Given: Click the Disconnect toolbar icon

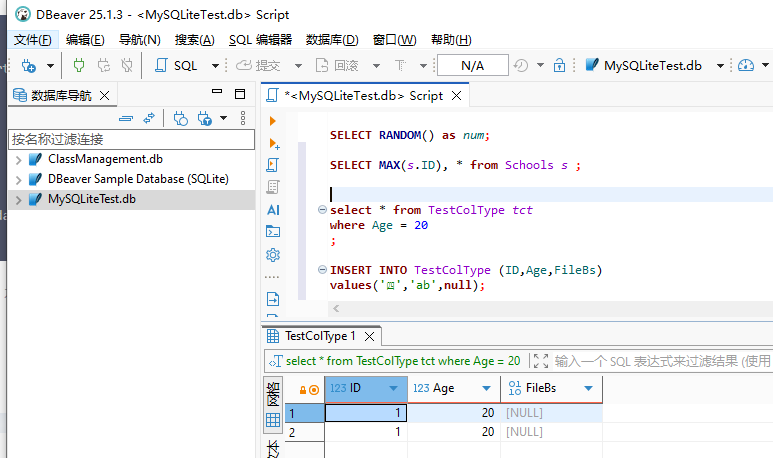Looking at the screenshot, I should click(127, 65).
